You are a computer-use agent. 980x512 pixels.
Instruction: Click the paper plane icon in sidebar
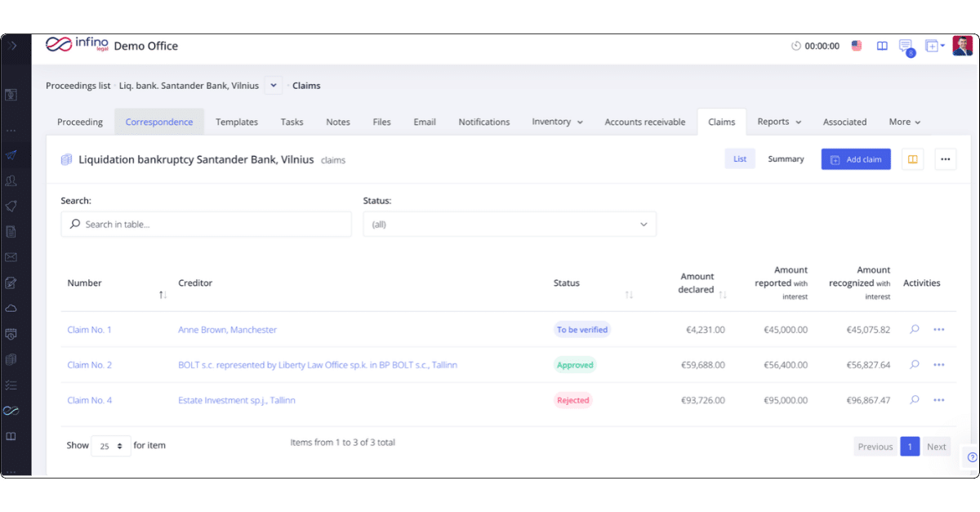click(11, 155)
